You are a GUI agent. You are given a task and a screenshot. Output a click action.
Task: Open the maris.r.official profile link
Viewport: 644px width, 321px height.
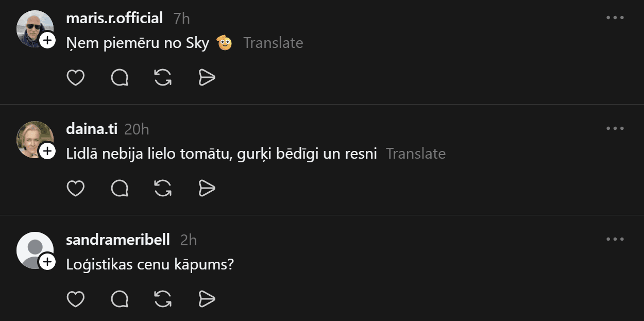(114, 18)
